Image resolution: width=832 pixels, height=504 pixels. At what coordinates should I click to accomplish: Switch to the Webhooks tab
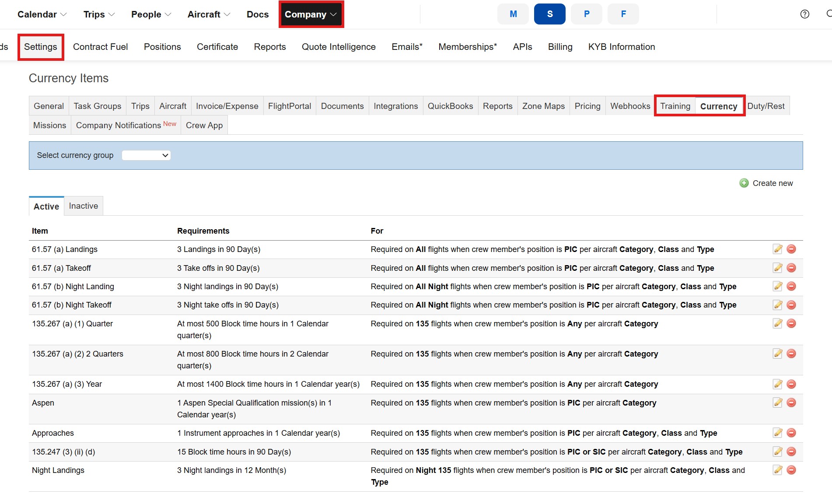coord(630,106)
